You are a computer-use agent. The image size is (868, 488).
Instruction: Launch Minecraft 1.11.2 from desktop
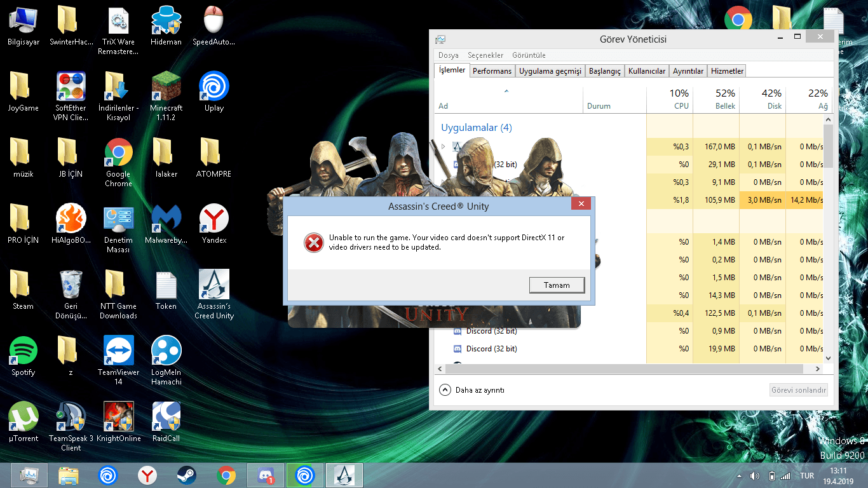coord(166,97)
